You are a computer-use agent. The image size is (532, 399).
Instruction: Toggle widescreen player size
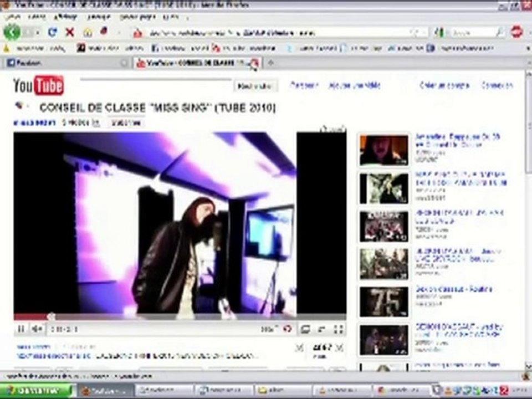(x=305, y=329)
